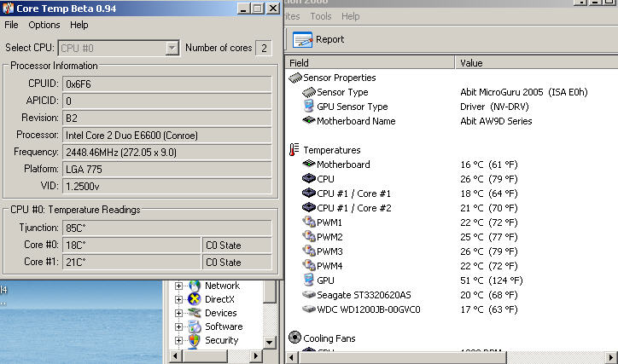
Task: Click the Abit AW9D Series value
Action: [x=496, y=121]
